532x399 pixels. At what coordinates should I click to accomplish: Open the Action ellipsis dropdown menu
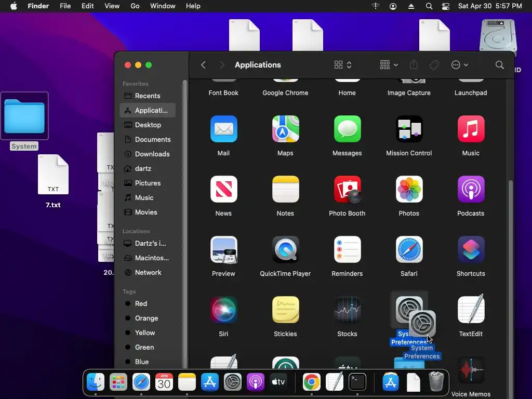460,65
